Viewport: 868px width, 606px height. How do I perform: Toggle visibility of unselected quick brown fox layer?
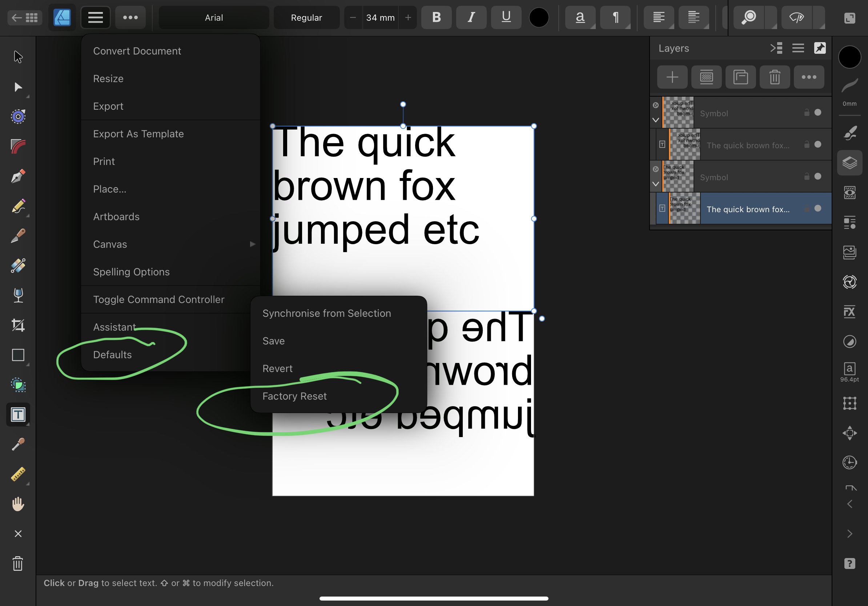pos(818,145)
